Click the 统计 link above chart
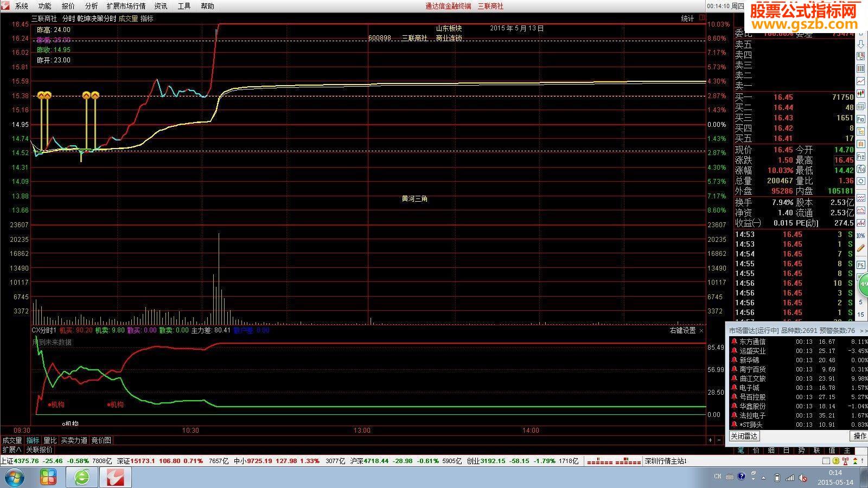The width and height of the screenshot is (868, 488). point(687,18)
